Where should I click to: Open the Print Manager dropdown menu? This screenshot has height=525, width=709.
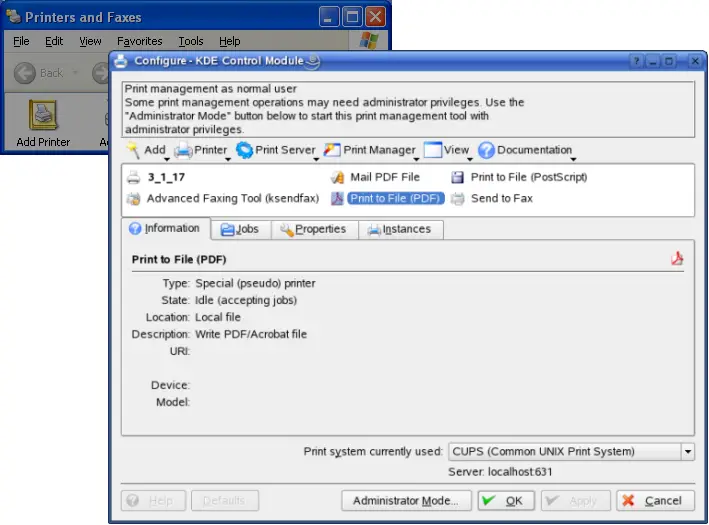[x=371, y=150]
